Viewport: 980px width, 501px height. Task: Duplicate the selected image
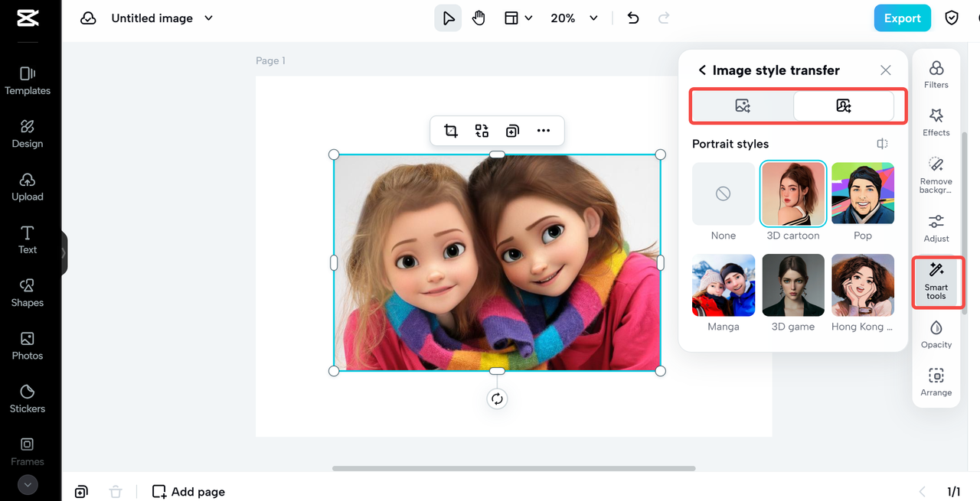click(512, 131)
